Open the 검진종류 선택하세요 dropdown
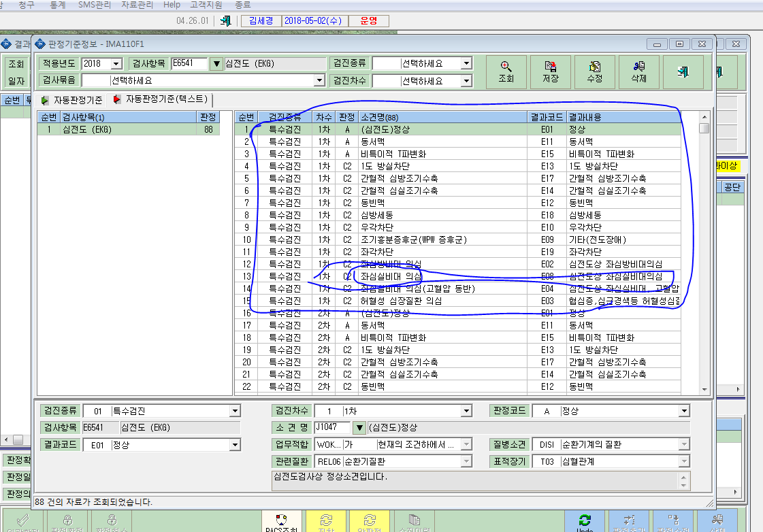The height and width of the screenshot is (532, 763). (x=466, y=64)
